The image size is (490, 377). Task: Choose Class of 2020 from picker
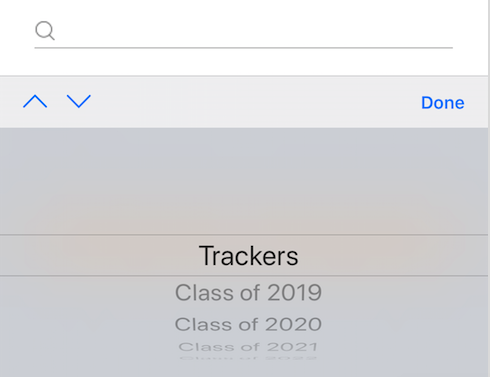coord(248,324)
